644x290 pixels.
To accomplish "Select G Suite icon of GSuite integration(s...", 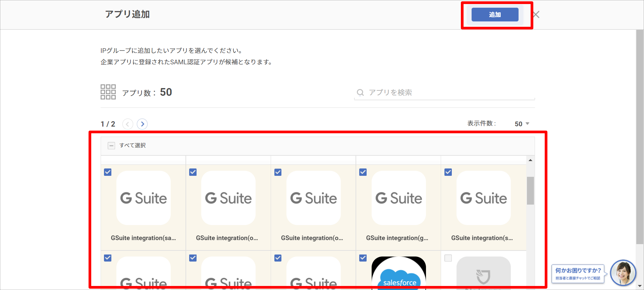I will coord(484,198).
